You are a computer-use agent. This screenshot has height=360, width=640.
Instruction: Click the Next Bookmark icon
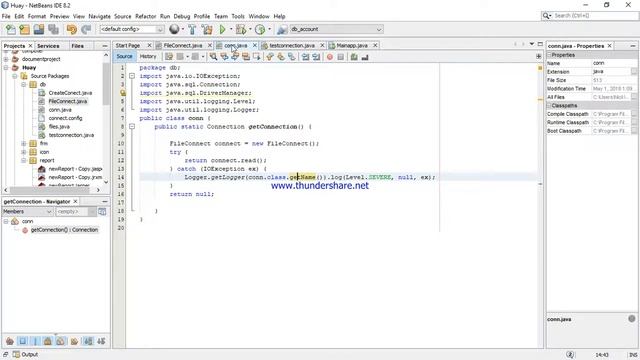[x=281, y=57]
